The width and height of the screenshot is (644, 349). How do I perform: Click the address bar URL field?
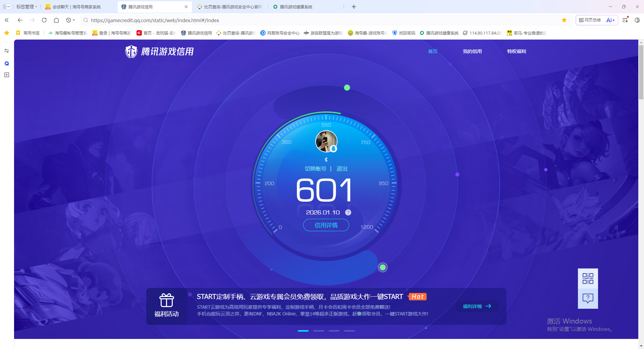(x=302, y=20)
